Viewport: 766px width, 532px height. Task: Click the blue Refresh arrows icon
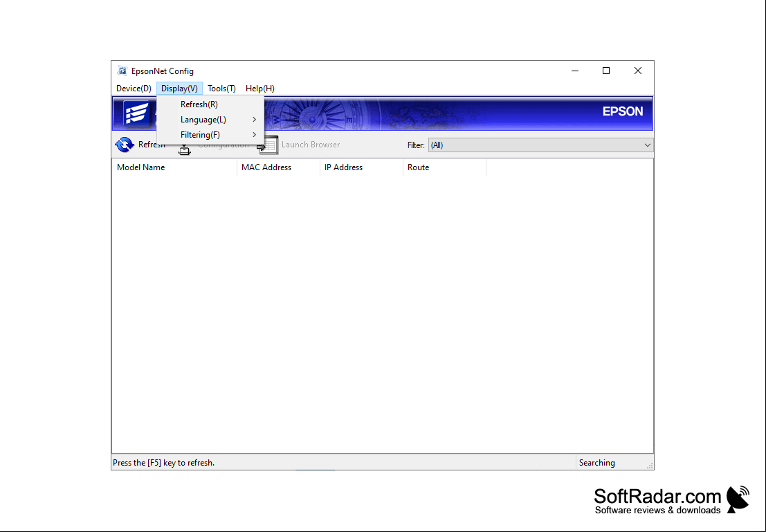click(x=125, y=145)
